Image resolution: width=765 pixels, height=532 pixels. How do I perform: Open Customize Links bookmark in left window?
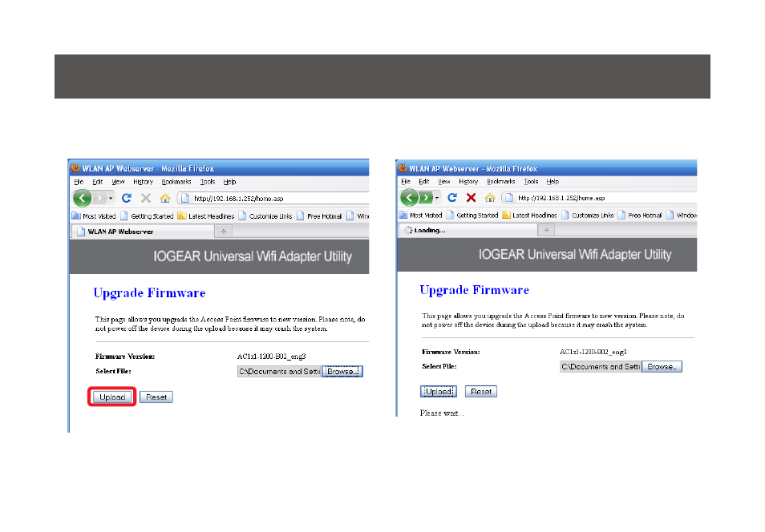(x=265, y=216)
